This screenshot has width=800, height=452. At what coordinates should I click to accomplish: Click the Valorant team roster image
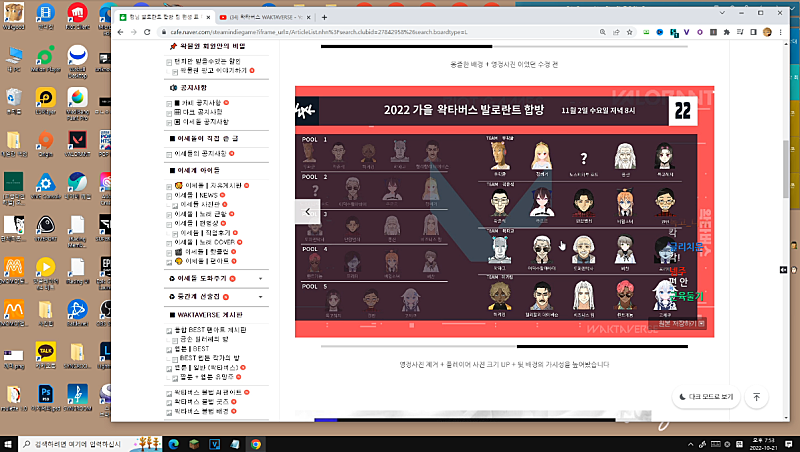click(504, 212)
